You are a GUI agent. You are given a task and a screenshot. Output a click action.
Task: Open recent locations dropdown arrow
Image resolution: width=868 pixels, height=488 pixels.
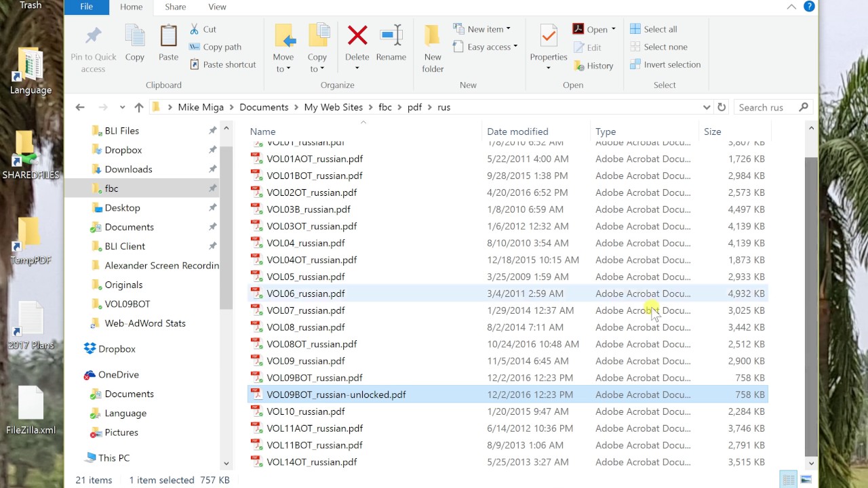point(122,107)
